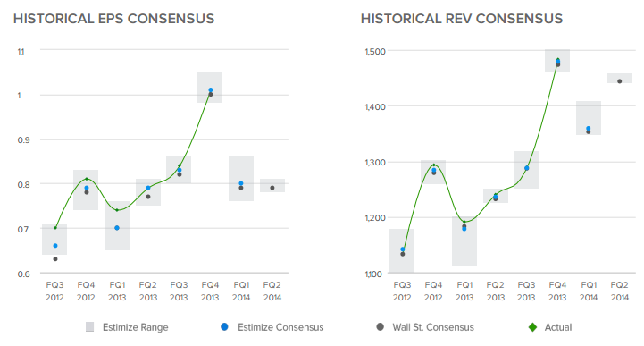Click EPS chart FQ1 2013 Estimize consensus dot
The height and width of the screenshot is (346, 644).
pos(117,228)
